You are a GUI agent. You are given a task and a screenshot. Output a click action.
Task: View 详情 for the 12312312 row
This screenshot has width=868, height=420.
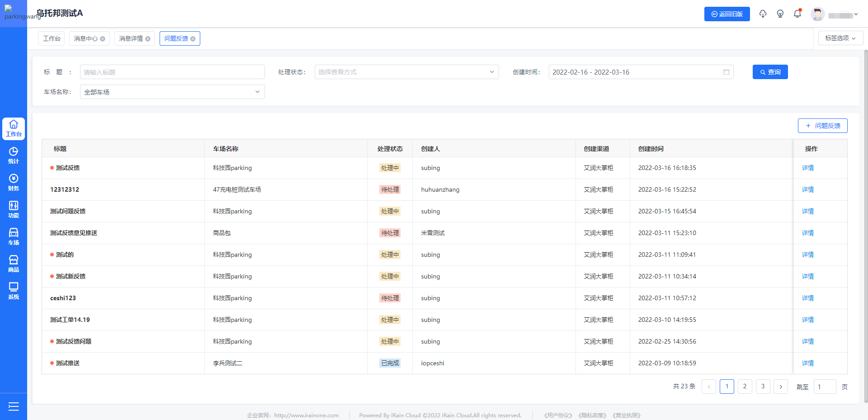coord(807,189)
